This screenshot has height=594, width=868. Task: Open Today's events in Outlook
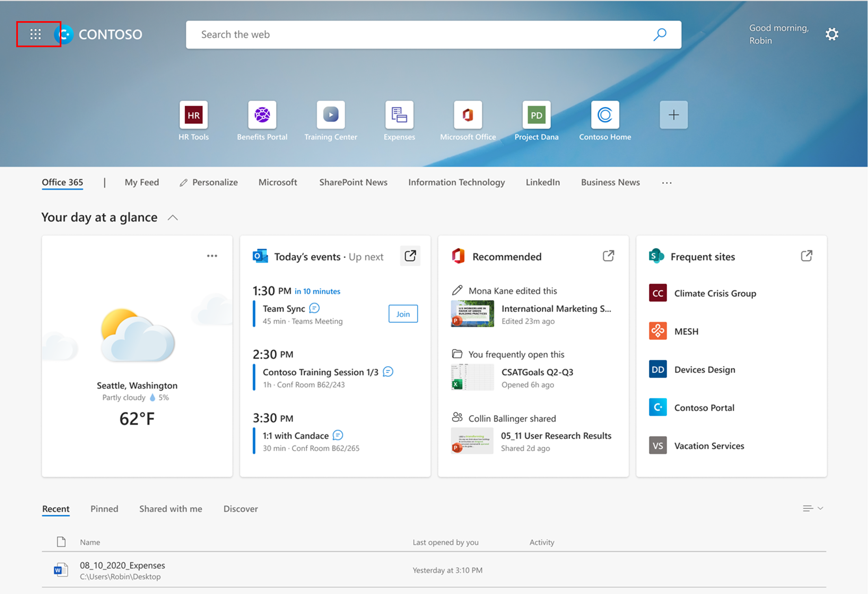click(x=410, y=256)
